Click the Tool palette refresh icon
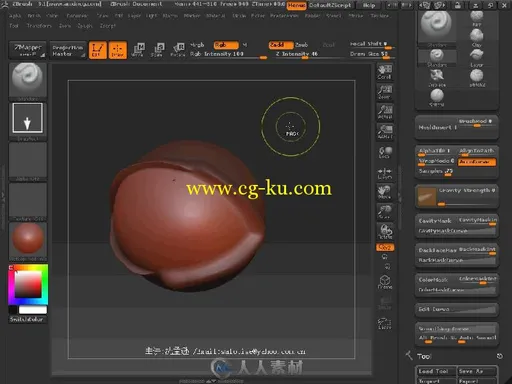This screenshot has height=384, width=512. (x=500, y=356)
